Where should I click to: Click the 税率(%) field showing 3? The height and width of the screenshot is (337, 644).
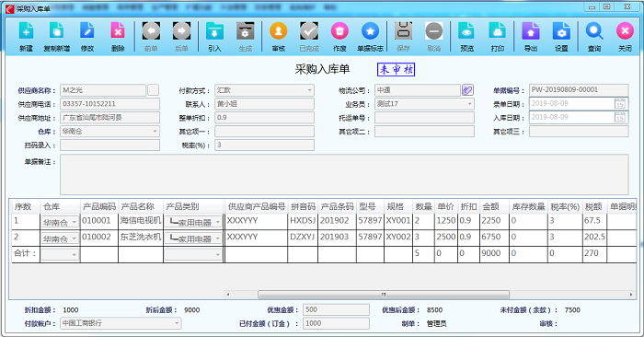click(x=265, y=145)
